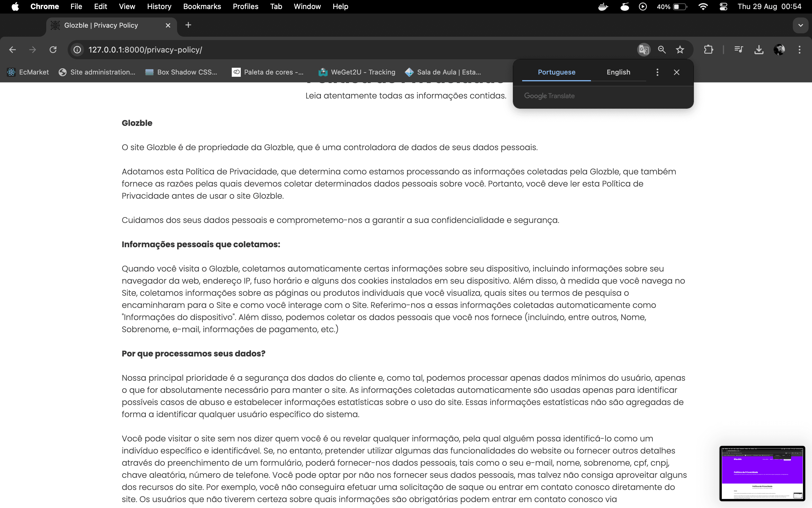Open the EcMarket bookmark
Viewport: 812px width, 508px height.
click(28, 72)
